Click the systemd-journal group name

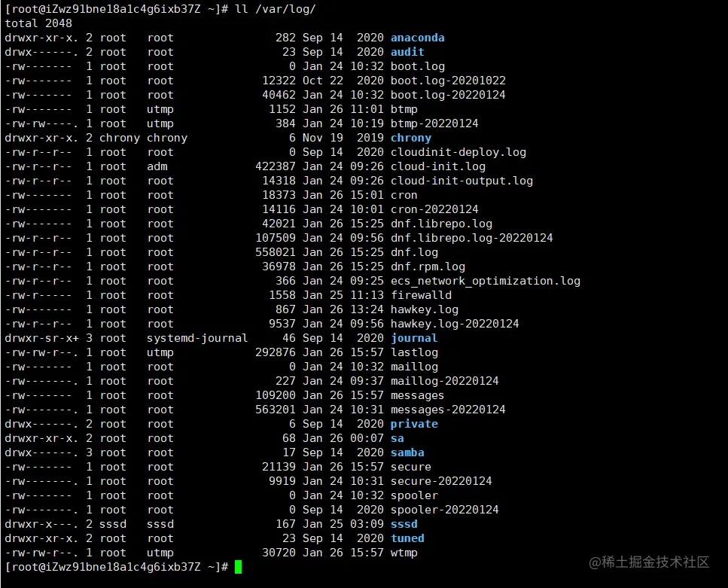coord(197,339)
